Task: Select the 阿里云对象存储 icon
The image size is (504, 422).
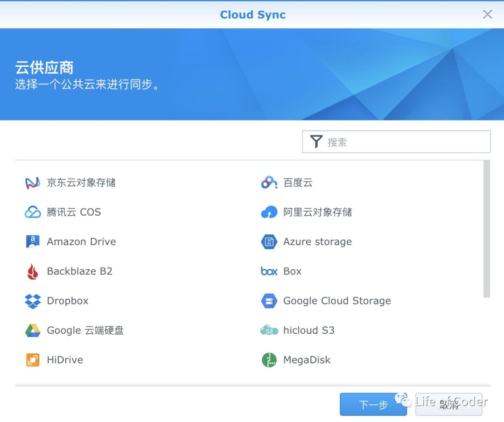Action: tap(269, 212)
